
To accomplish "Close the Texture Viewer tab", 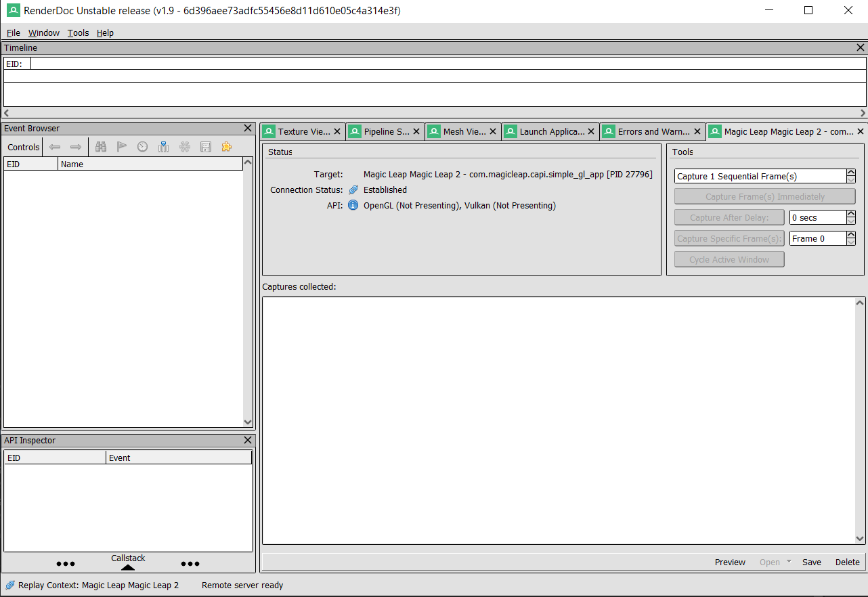I will click(337, 132).
